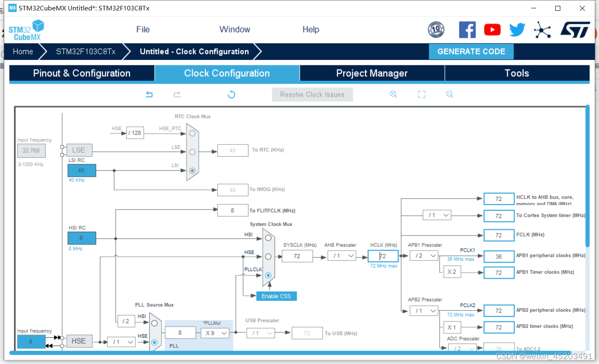Click the ST logo icon

point(575,30)
